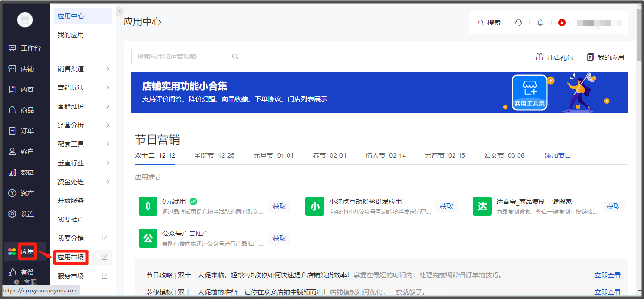
Task: Click the store avatar logo
Action: (x=25, y=20)
